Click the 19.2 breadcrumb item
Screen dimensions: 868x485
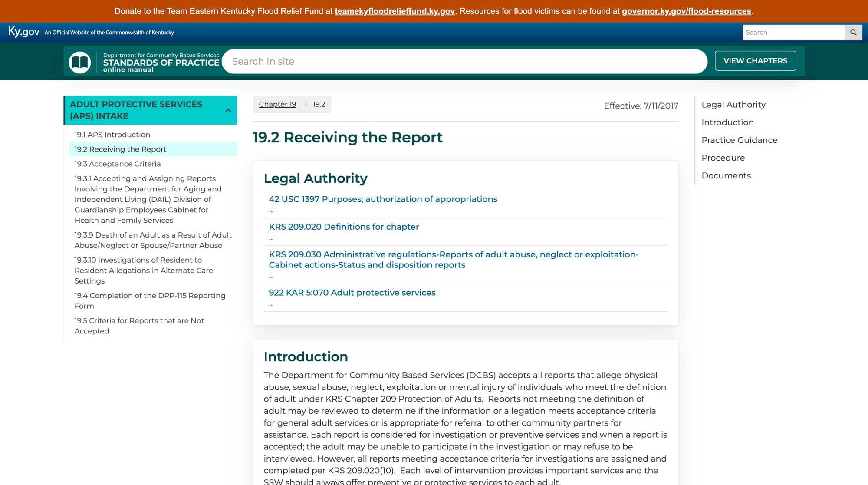point(319,104)
